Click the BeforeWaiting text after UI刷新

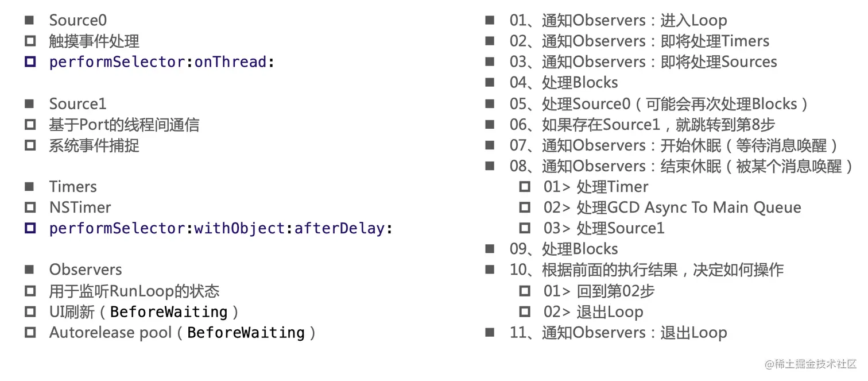coord(169,311)
